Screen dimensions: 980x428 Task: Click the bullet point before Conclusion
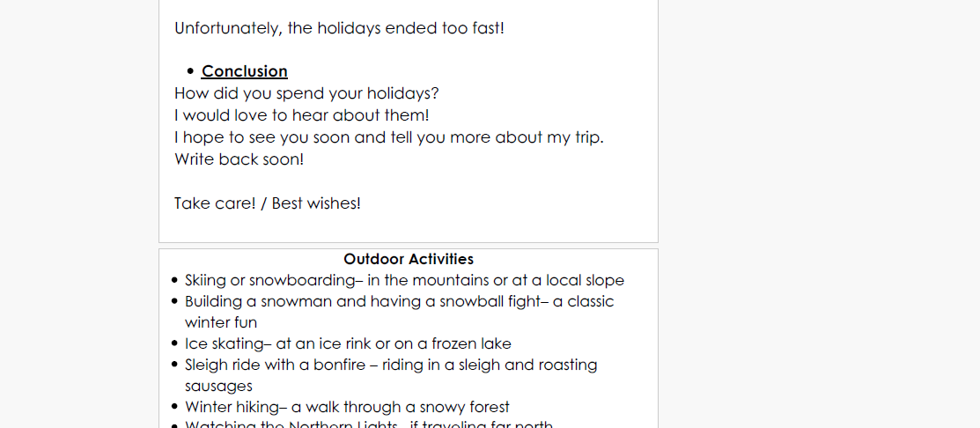coord(190,71)
